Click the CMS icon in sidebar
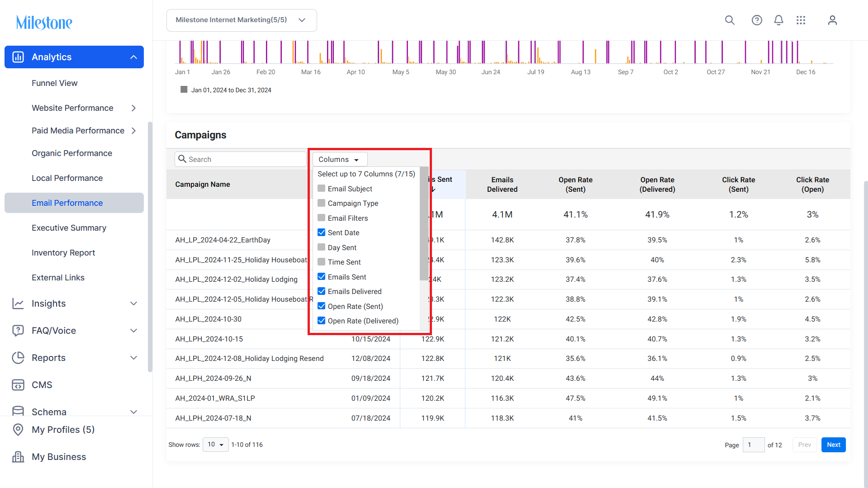The width and height of the screenshot is (868, 488). (x=18, y=385)
